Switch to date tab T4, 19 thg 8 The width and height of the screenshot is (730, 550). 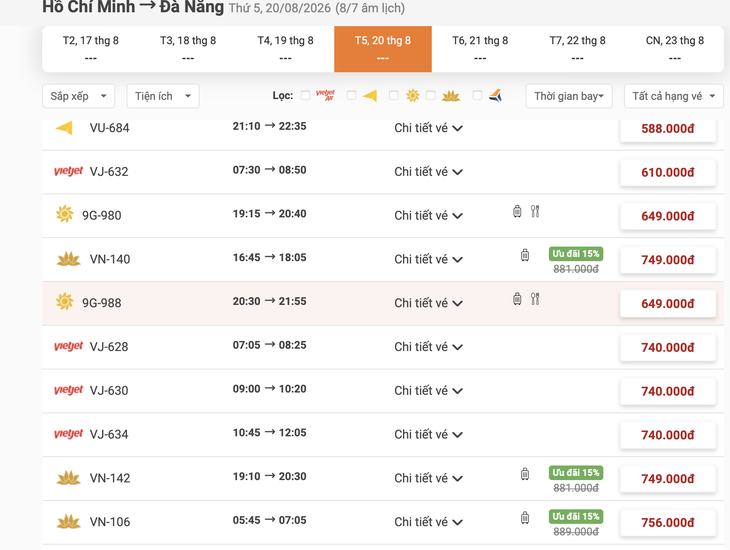click(x=285, y=49)
